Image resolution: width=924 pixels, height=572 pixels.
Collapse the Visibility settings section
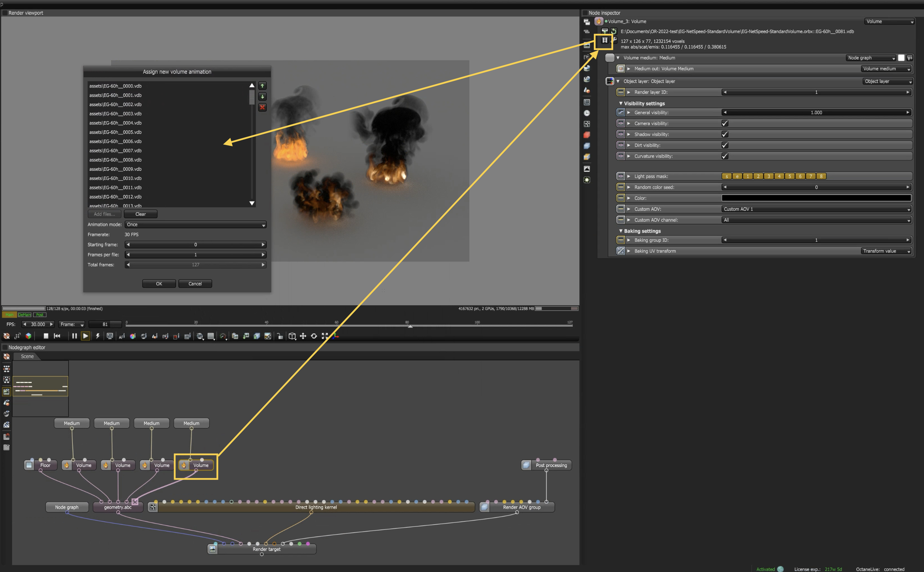621,103
